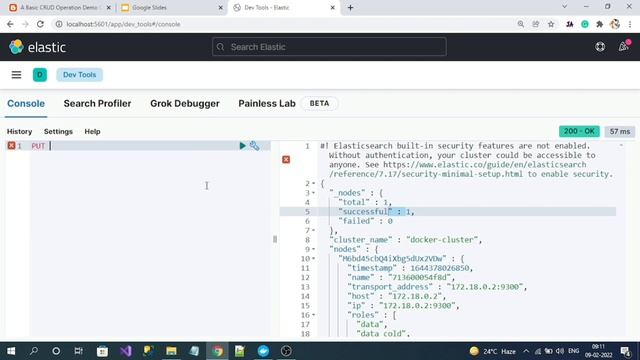Image resolution: width=640 pixels, height=360 pixels.
Task: Click the browser address bar URL
Action: point(123,24)
